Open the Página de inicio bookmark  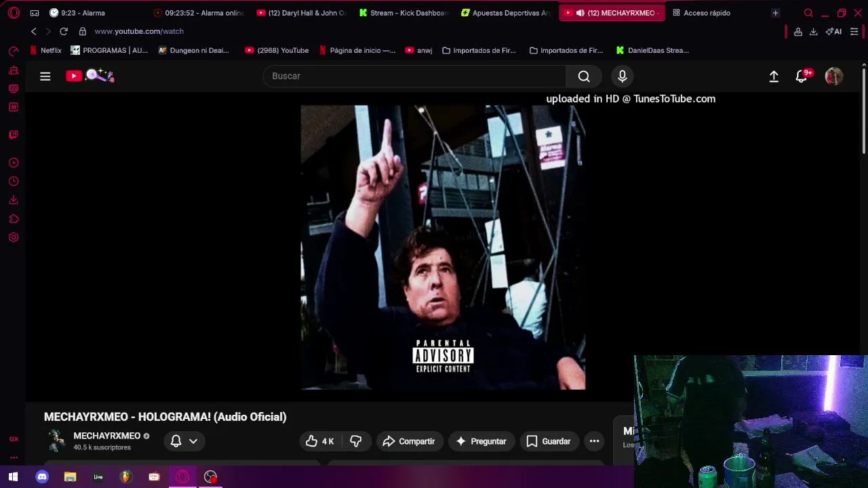(357, 50)
